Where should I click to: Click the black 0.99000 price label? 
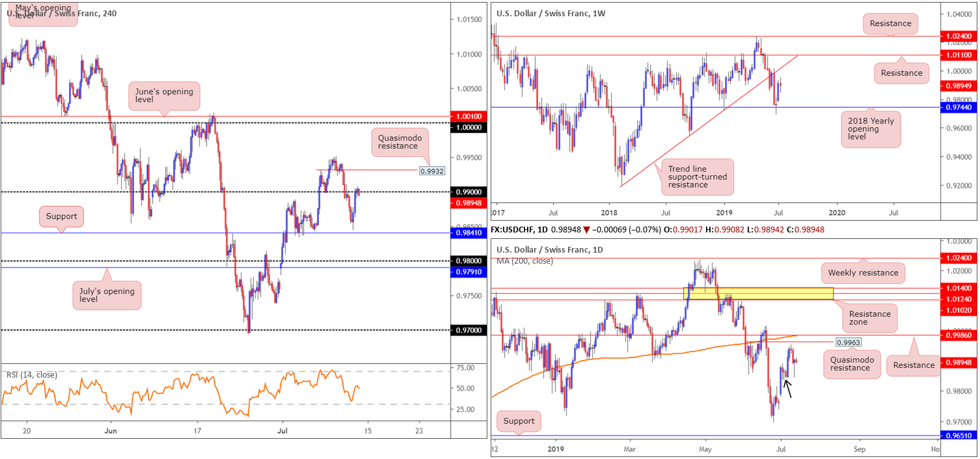tap(469, 192)
